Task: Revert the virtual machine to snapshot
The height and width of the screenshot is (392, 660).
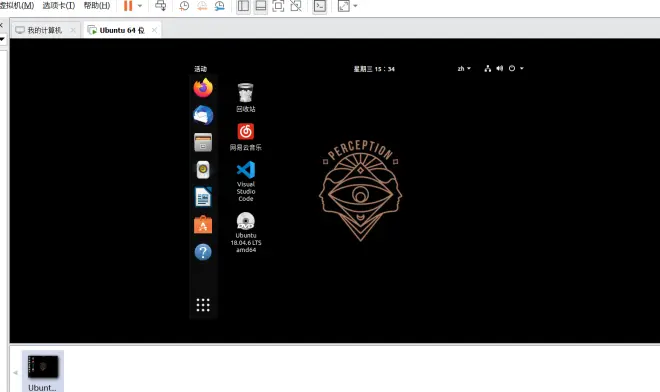Action: click(202, 6)
